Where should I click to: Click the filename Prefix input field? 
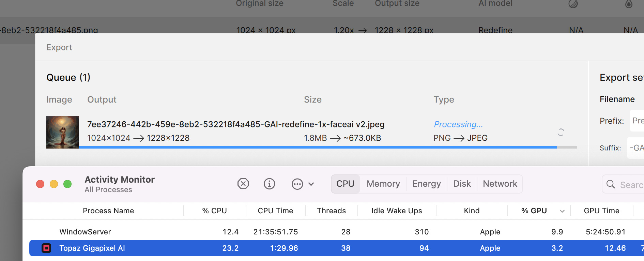637,121
